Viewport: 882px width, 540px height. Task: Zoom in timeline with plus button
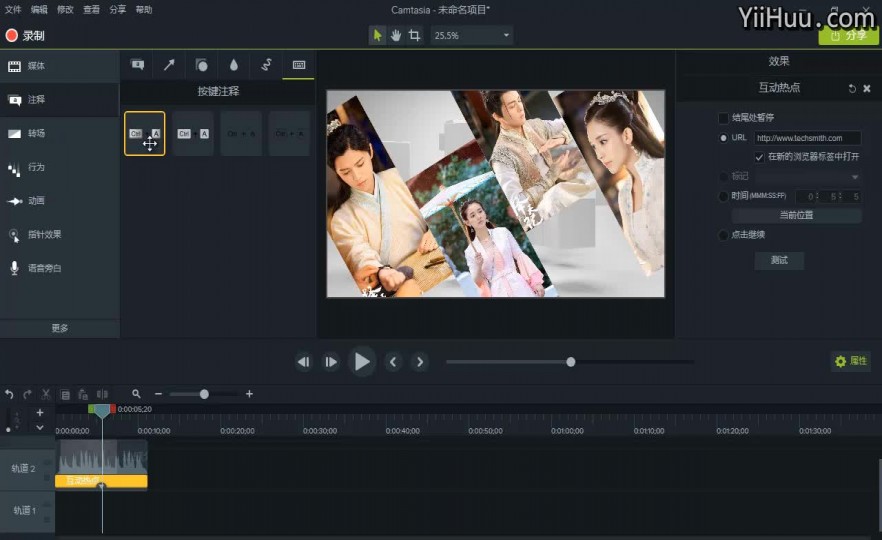[x=249, y=394]
